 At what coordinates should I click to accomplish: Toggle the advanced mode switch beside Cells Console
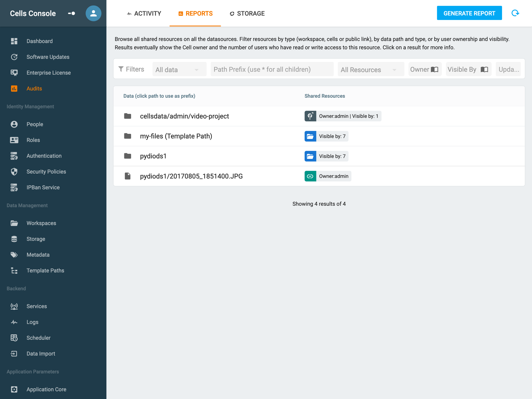click(x=71, y=13)
